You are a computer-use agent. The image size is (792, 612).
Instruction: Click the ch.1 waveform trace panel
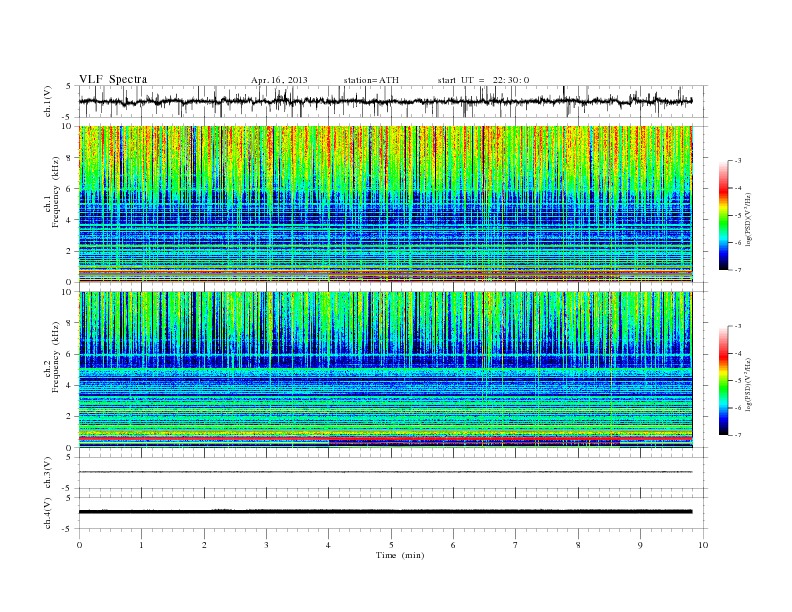392,101
